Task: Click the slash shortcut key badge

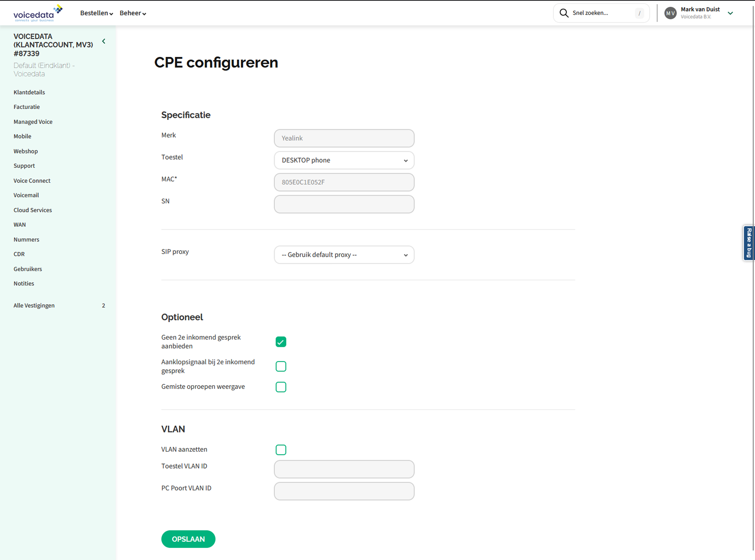Action: 639,13
